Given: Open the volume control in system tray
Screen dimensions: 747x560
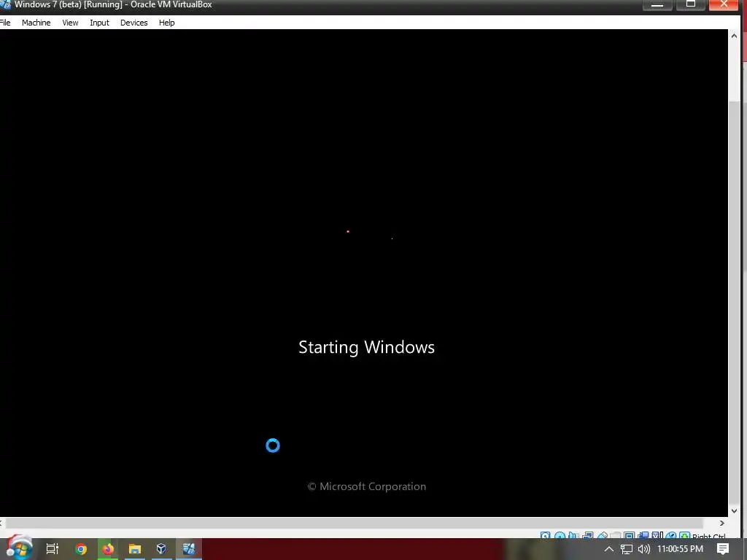Looking at the screenshot, I should pos(643,549).
